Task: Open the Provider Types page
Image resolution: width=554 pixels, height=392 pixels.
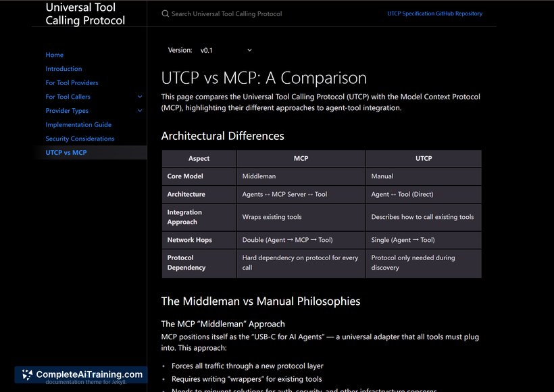Action: click(67, 111)
